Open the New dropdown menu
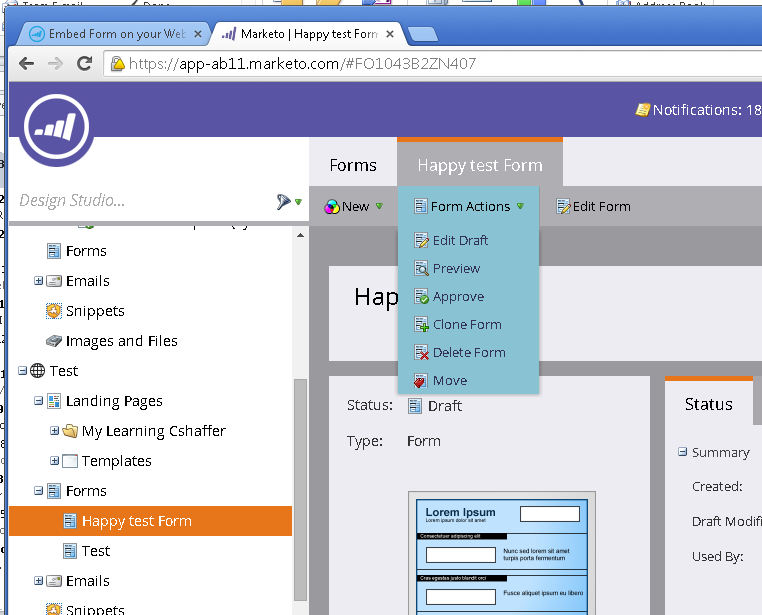The image size is (762, 615). (x=354, y=207)
